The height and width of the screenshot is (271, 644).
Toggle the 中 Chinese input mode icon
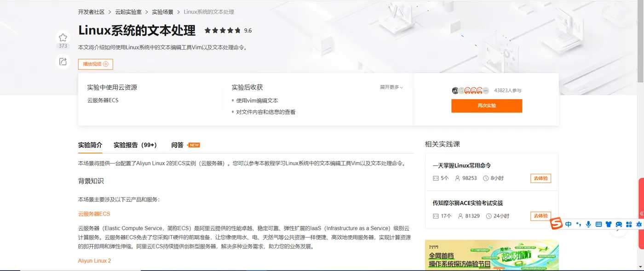click(x=569, y=224)
